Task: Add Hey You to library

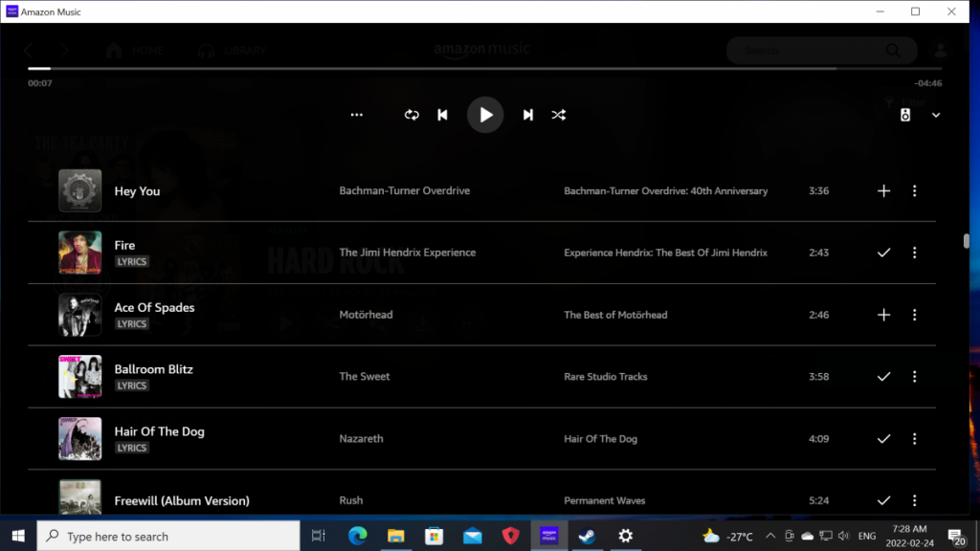Action: click(x=883, y=191)
